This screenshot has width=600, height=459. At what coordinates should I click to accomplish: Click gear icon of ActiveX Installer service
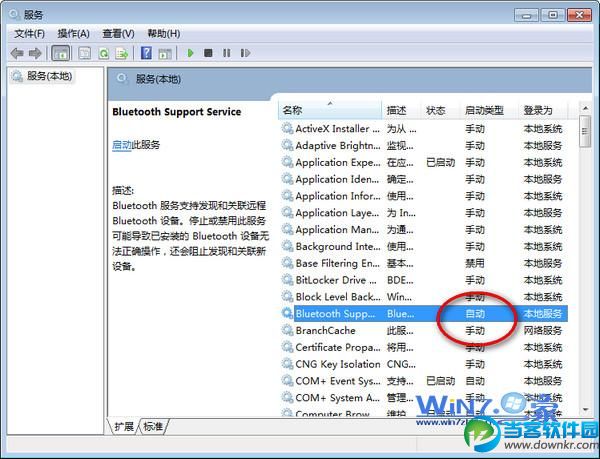tap(287, 128)
